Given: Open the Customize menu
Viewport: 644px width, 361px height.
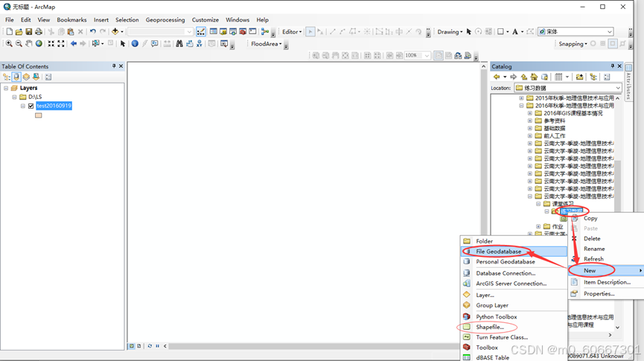Looking at the screenshot, I should [205, 19].
